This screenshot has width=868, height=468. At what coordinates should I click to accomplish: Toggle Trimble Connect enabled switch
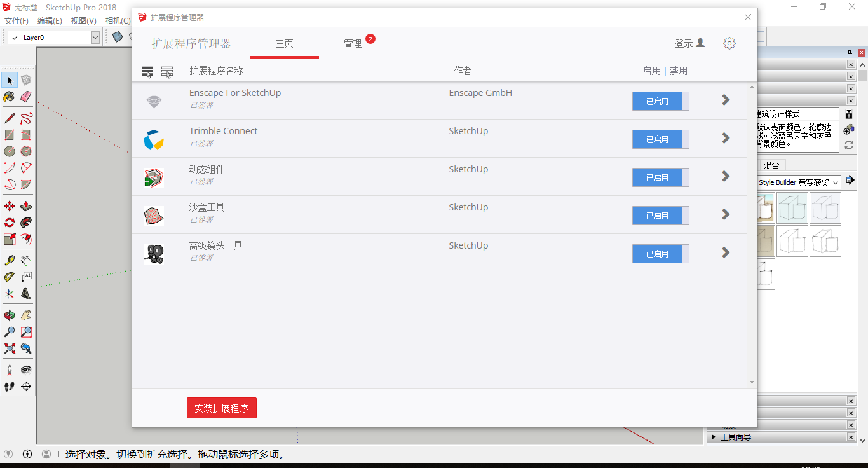pyautogui.click(x=660, y=139)
